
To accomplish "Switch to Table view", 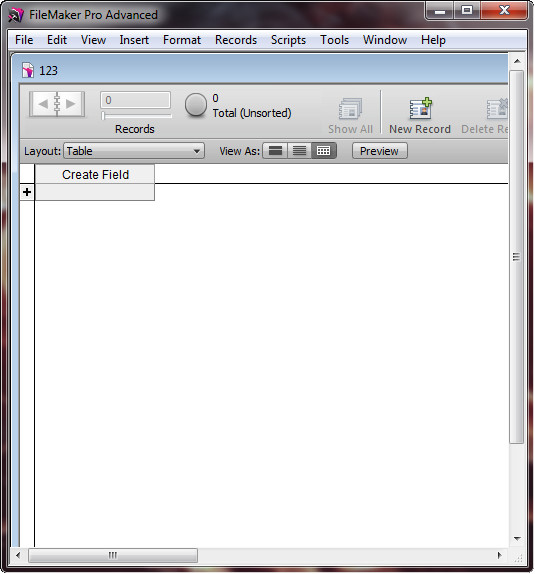I will [x=323, y=151].
